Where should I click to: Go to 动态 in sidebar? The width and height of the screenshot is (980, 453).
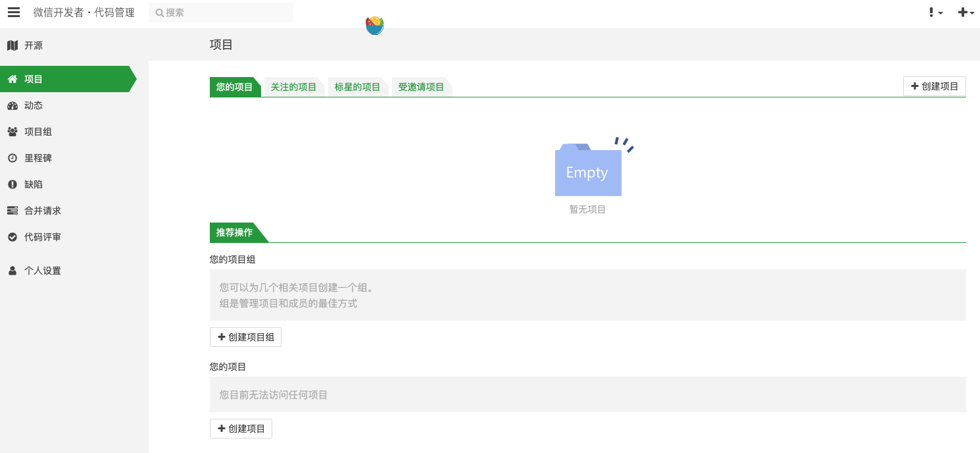74,105
